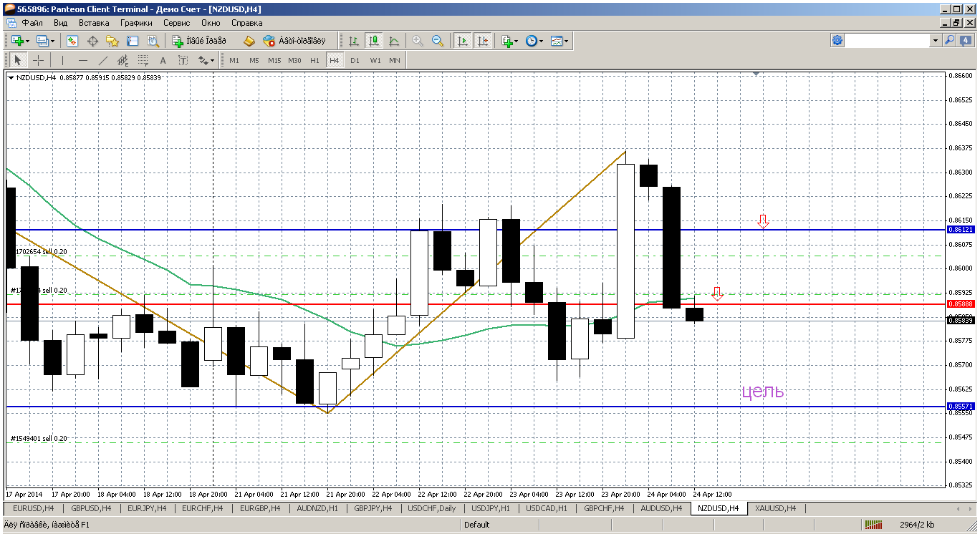Viewport: 980px width, 534px height.
Task: Open the Вид menu
Action: point(61,23)
